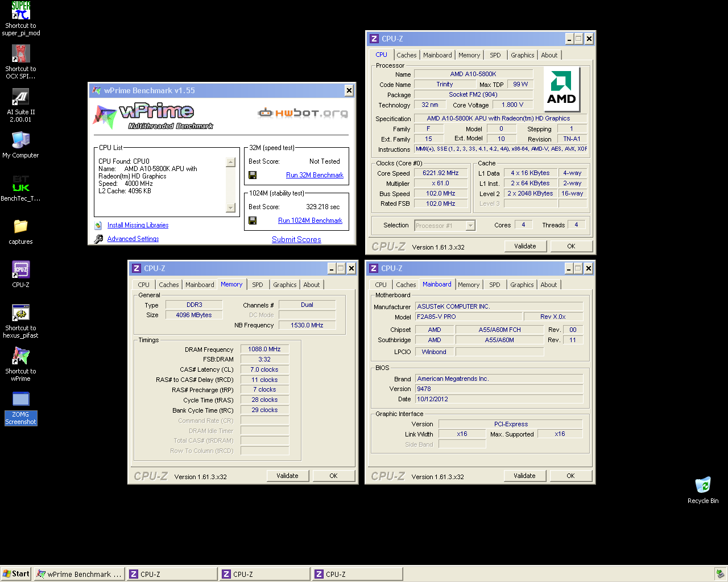Open the Advanced Settings link
Image resolution: width=728 pixels, height=582 pixels.
pos(133,239)
